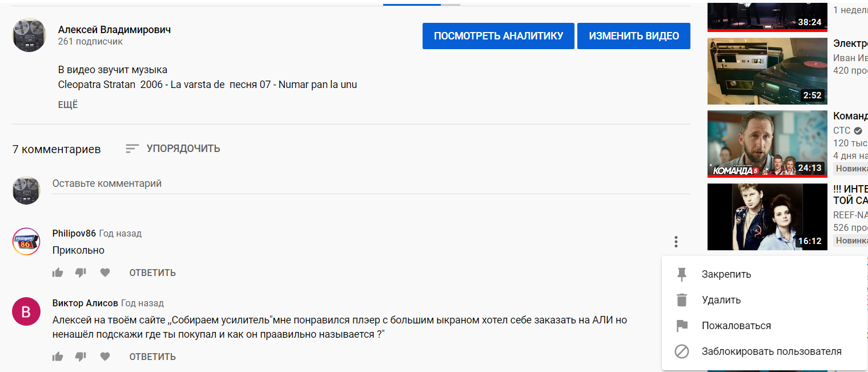Click the Оставьте комментарий input field

(370, 184)
